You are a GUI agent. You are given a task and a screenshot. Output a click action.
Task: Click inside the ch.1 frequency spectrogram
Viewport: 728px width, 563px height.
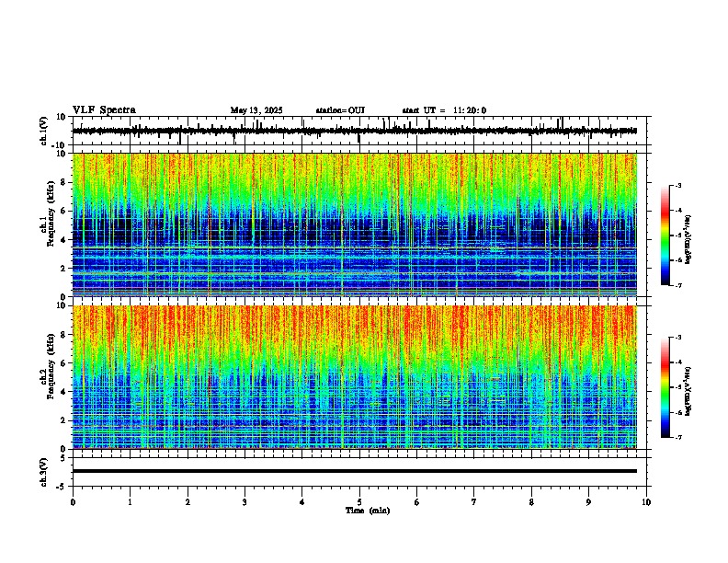tap(355, 224)
